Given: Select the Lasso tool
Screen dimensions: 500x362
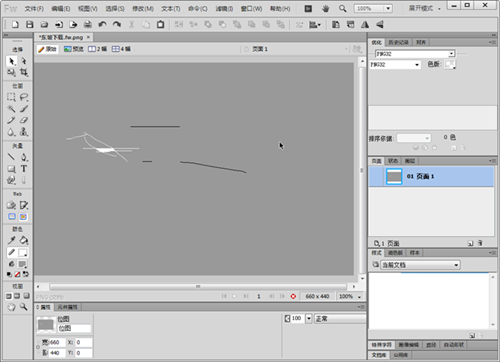Looking at the screenshot, I should coord(24,97).
